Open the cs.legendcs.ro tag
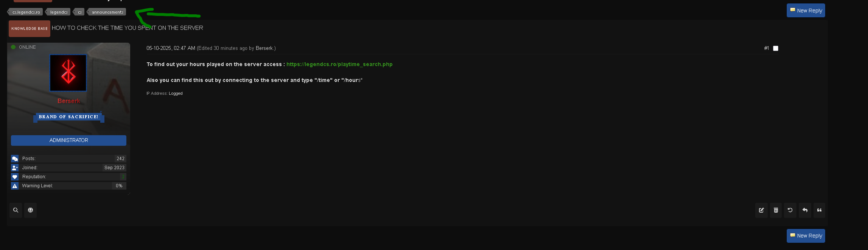 [x=26, y=12]
